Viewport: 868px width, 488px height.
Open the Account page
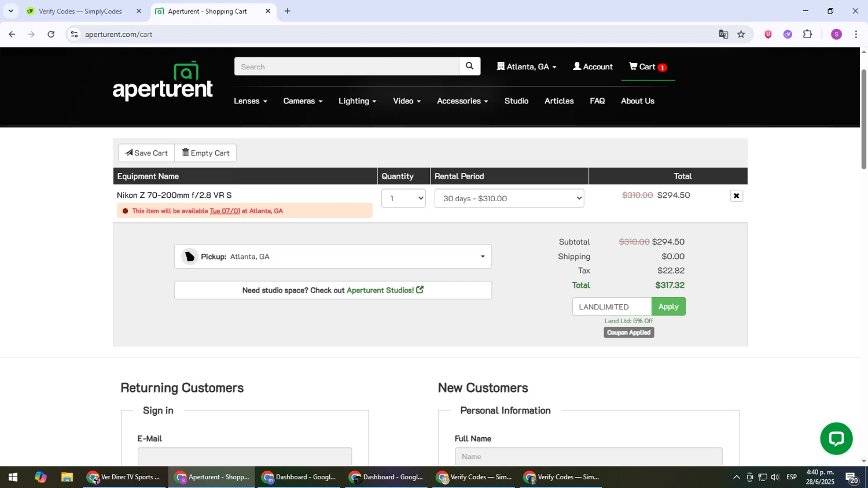[x=593, y=67]
